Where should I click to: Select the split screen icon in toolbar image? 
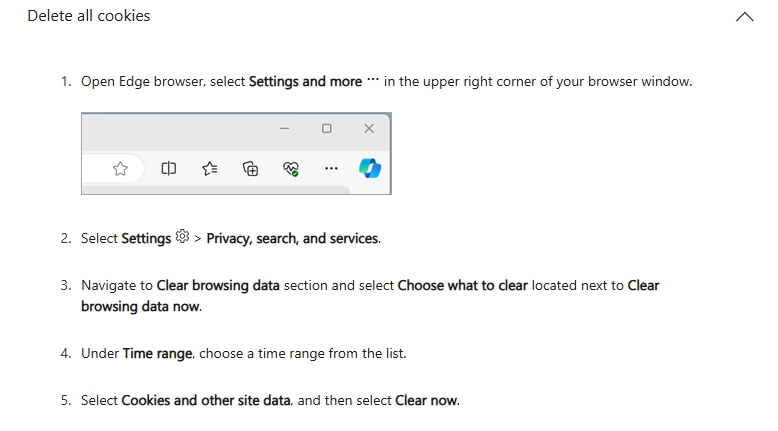pos(169,169)
